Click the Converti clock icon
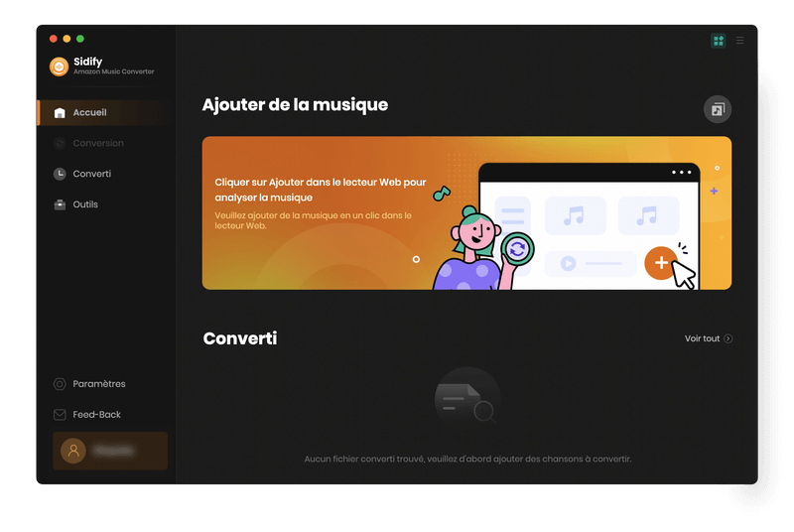This screenshot has width=794, height=532. click(x=60, y=174)
